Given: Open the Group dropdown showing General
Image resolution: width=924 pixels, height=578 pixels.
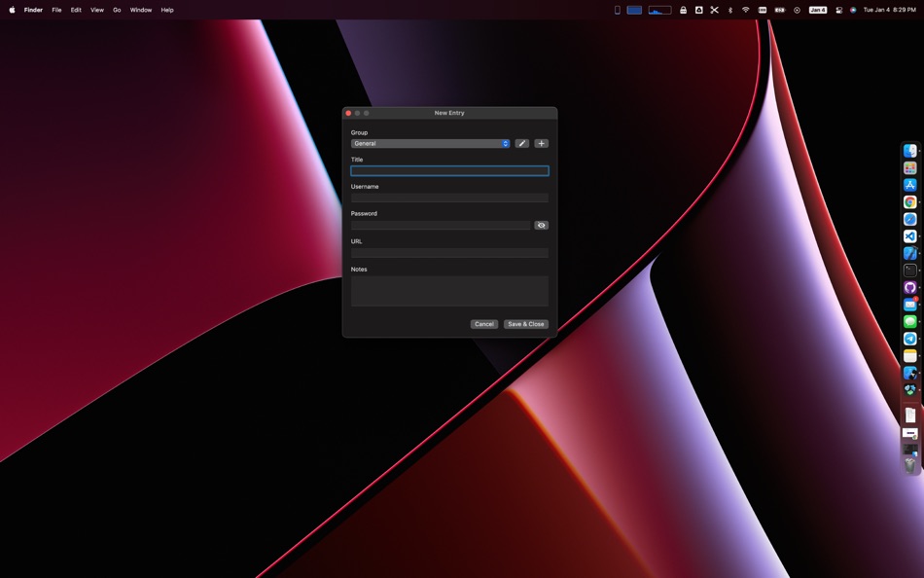Looking at the screenshot, I should click(x=430, y=143).
